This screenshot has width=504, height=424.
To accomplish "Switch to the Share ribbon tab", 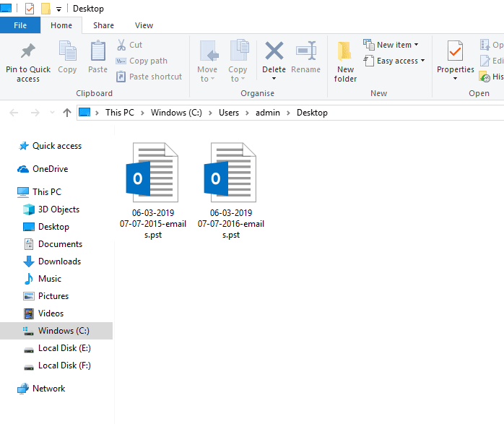I will pyautogui.click(x=103, y=25).
